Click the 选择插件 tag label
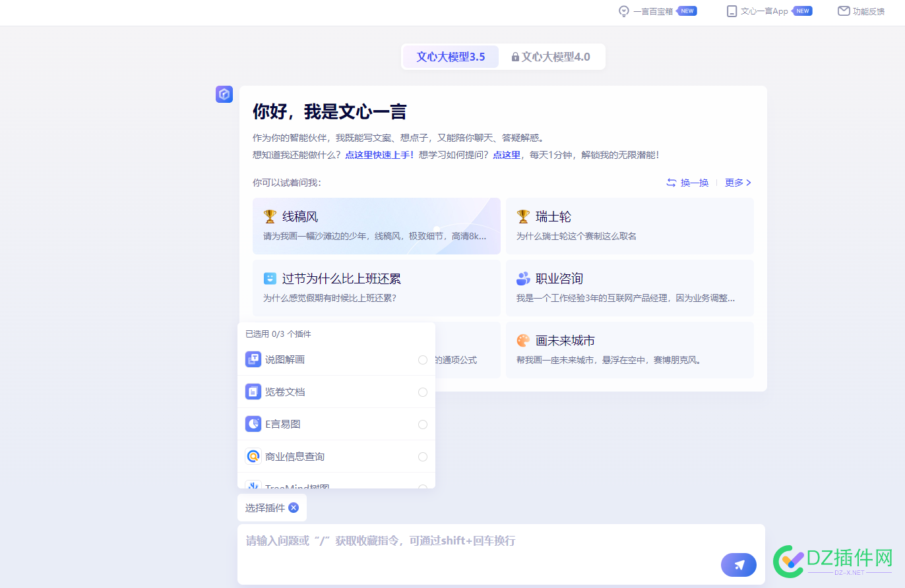905x588 pixels. (265, 508)
